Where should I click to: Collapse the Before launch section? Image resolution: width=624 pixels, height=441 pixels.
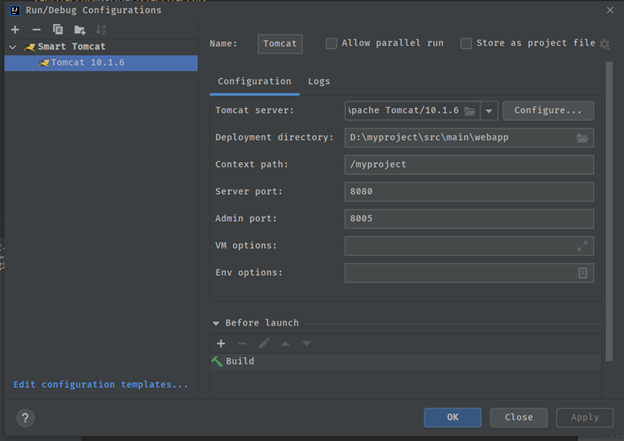tap(216, 323)
